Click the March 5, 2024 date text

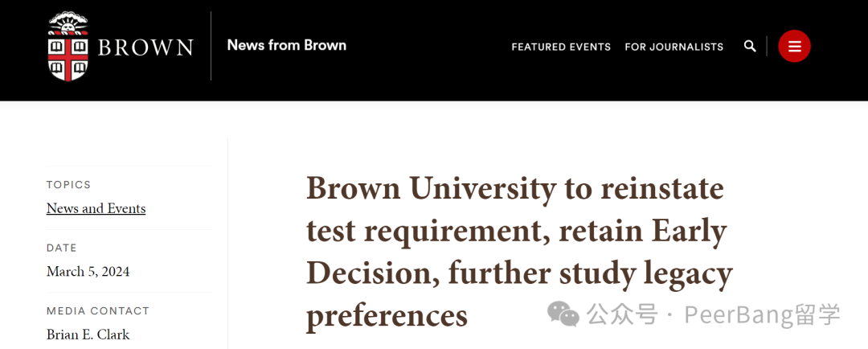tap(88, 272)
